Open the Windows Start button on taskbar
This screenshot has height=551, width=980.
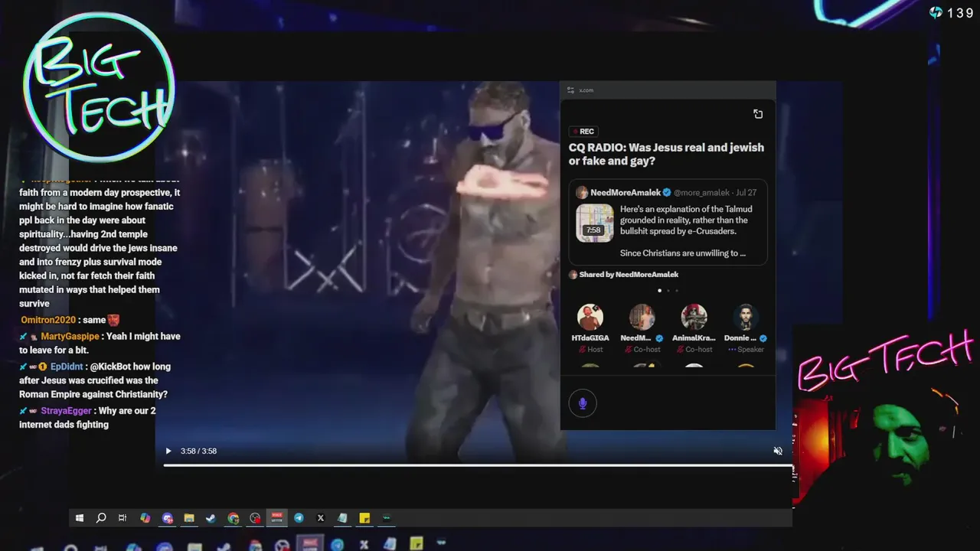pyautogui.click(x=79, y=518)
